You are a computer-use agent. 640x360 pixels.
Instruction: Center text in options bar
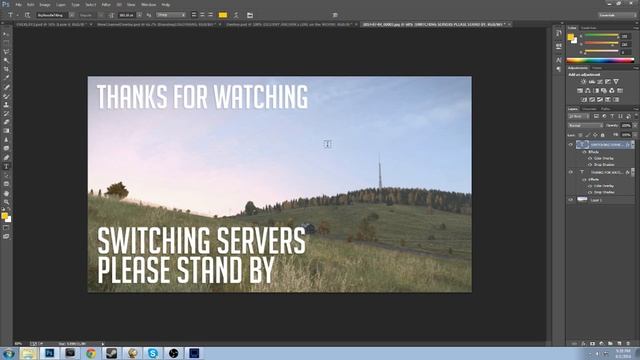click(202, 15)
